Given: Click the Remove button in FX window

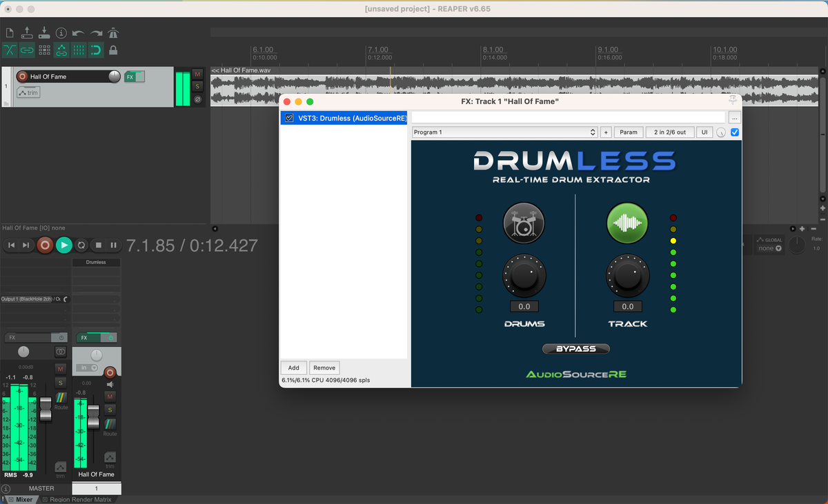Looking at the screenshot, I should pos(324,367).
